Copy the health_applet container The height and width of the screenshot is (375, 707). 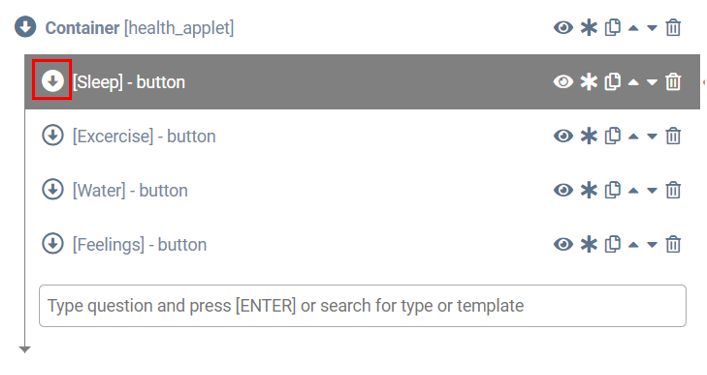(612, 28)
